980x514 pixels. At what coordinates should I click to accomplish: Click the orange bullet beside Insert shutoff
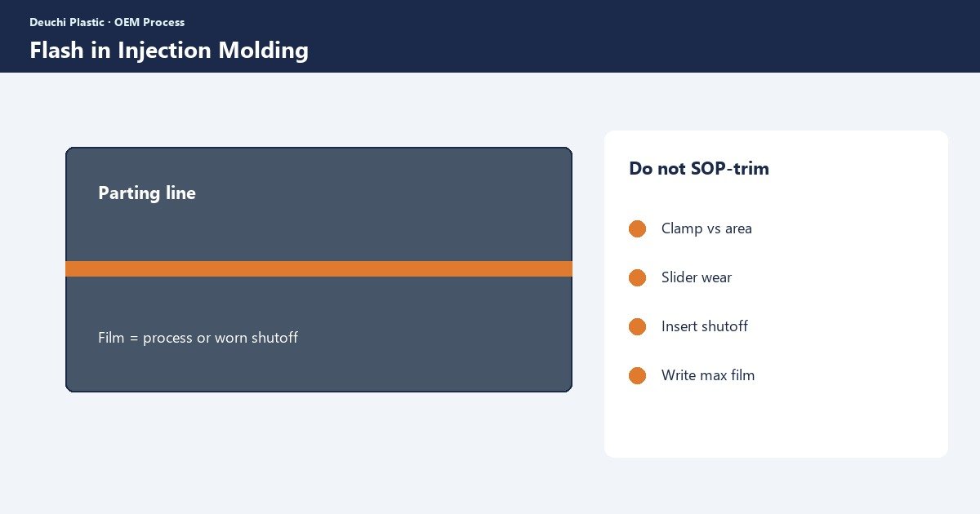[637, 327]
